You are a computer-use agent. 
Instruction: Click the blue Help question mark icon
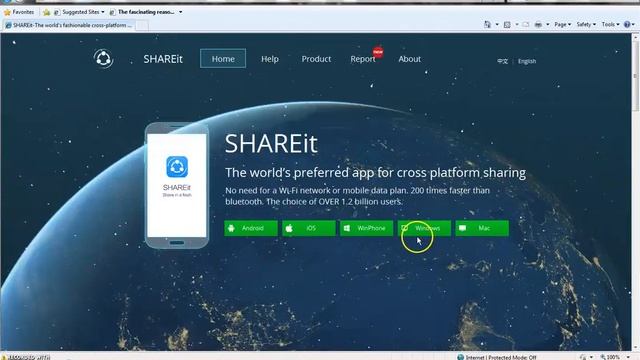point(627,24)
